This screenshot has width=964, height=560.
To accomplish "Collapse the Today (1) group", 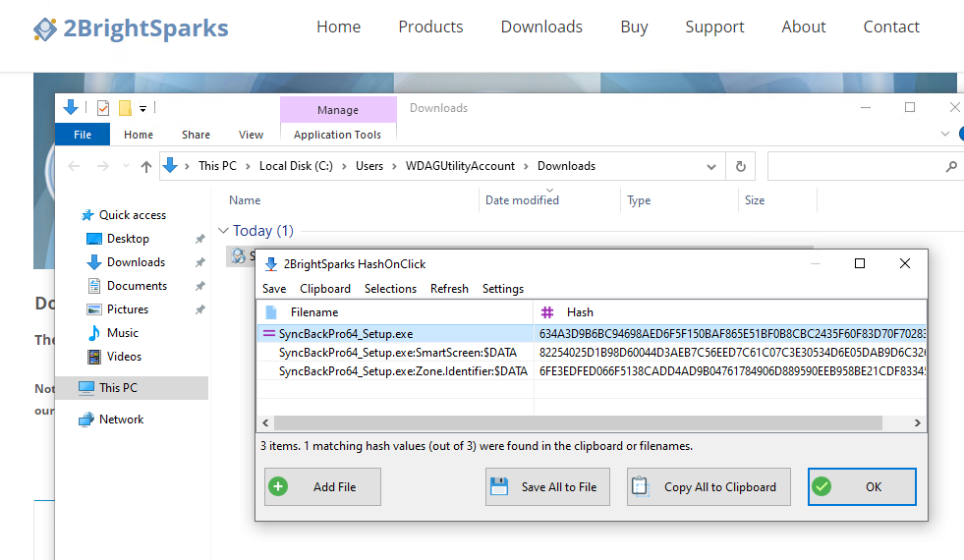I will pyautogui.click(x=223, y=231).
